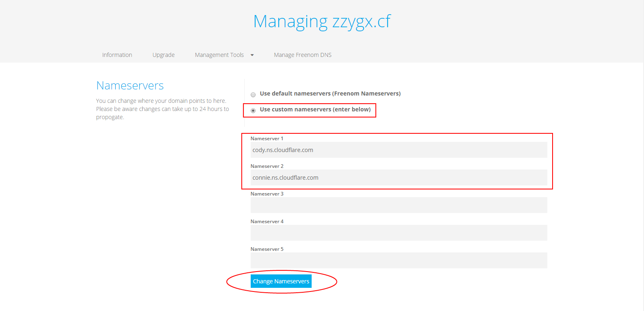Click the 'Nameserver 3' field label
The image size is (644, 311).
[x=267, y=194]
